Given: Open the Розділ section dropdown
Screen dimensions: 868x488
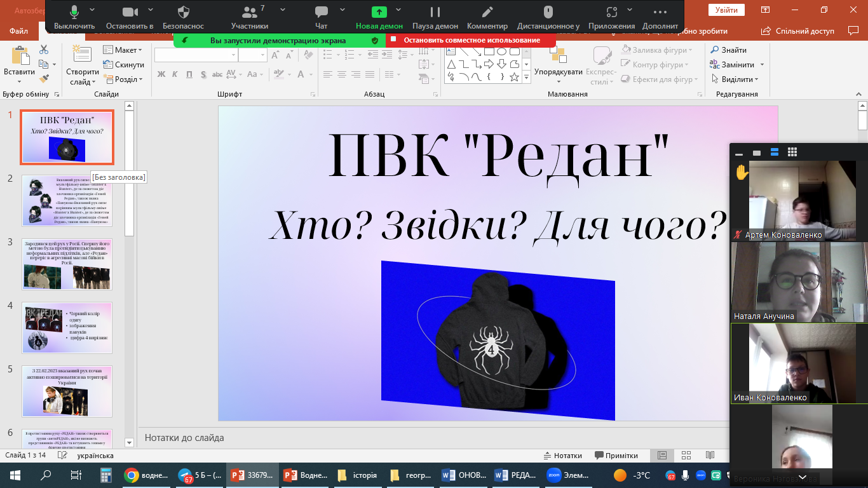Looking at the screenshot, I should pyautogui.click(x=123, y=79).
